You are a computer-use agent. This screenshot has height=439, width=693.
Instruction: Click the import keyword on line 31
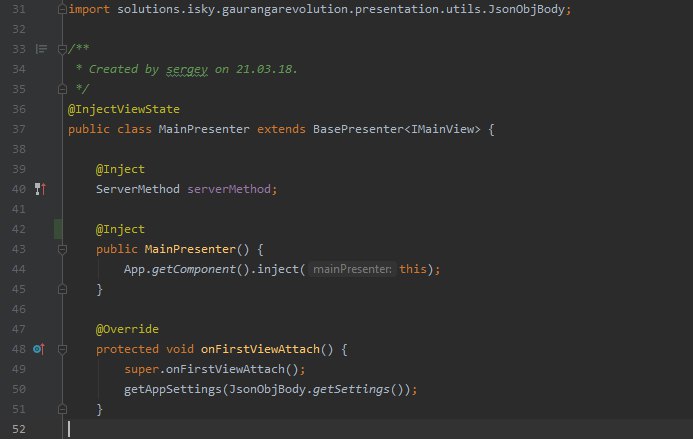click(x=89, y=9)
